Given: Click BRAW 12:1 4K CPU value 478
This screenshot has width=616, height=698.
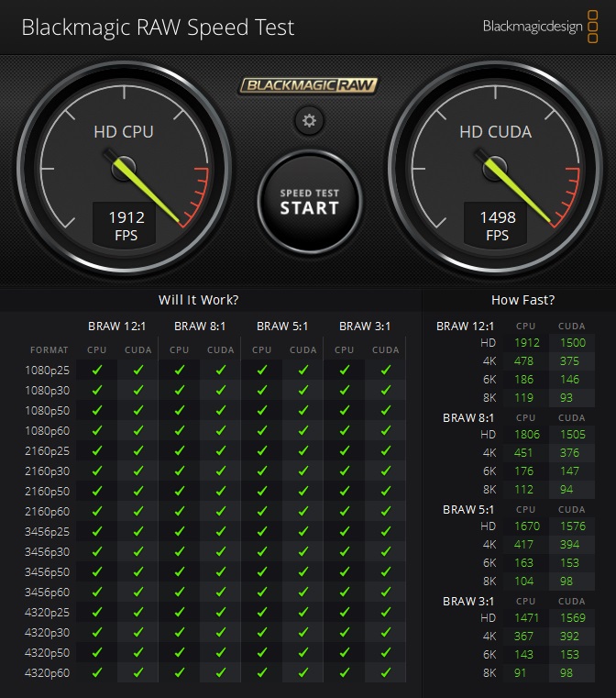Looking at the screenshot, I should pos(523,361).
